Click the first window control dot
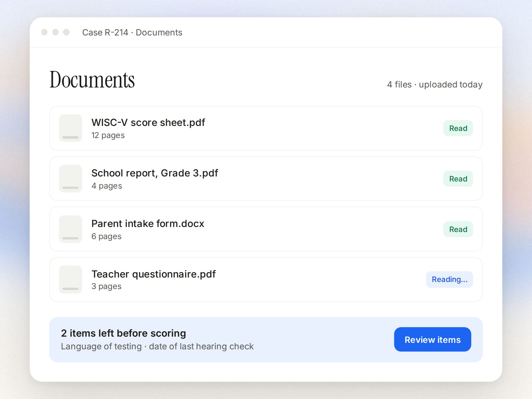The width and height of the screenshot is (532, 399). (x=44, y=32)
